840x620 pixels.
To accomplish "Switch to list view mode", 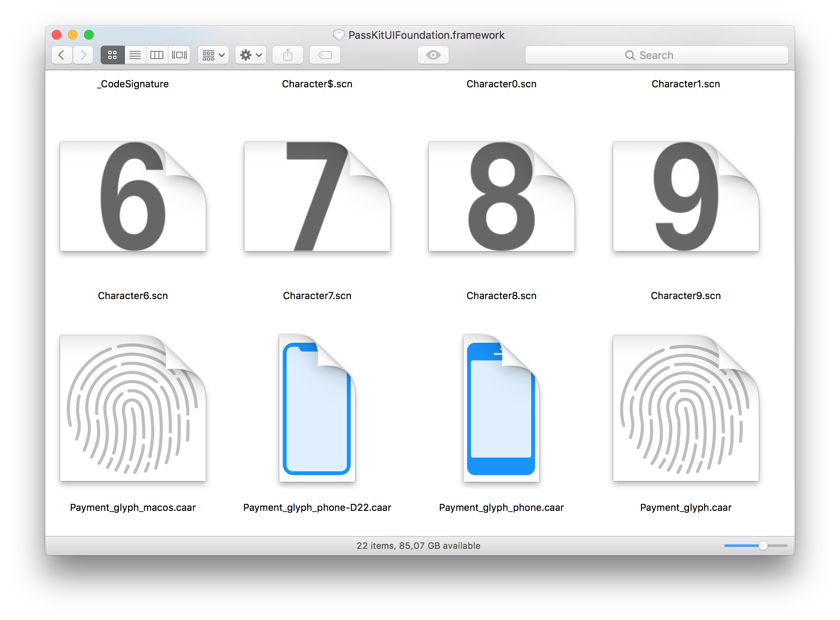I will coord(135,55).
